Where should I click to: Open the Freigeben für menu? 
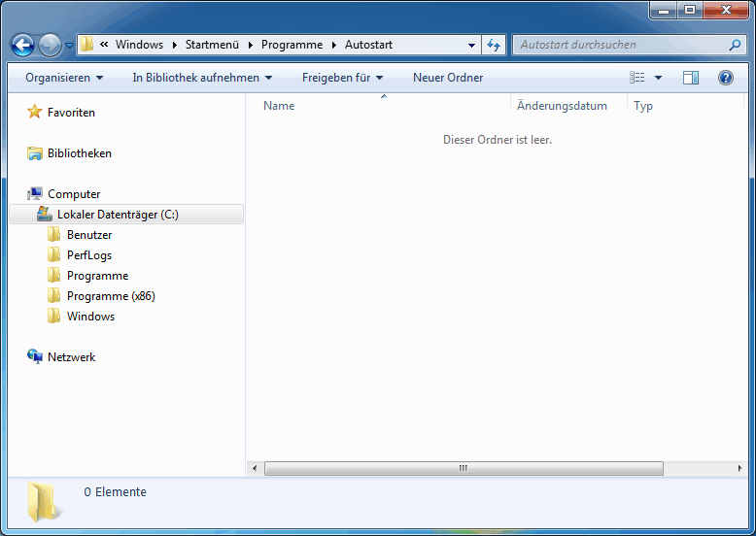coord(342,78)
